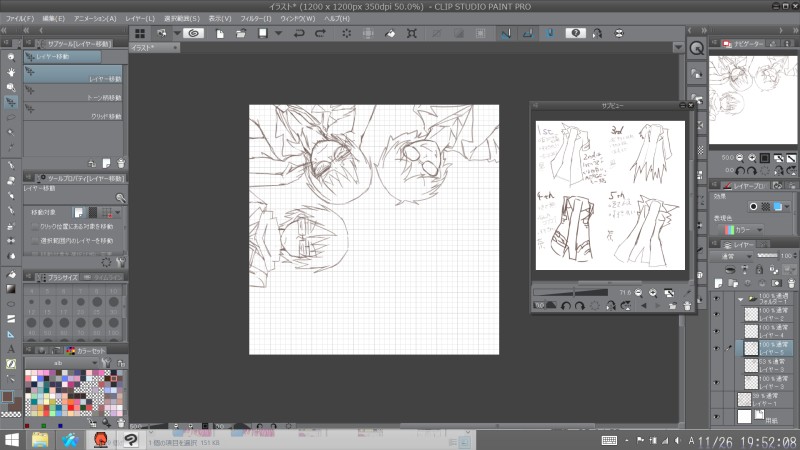
Task: Select the Hand (move view) tool
Action: coord(11,72)
